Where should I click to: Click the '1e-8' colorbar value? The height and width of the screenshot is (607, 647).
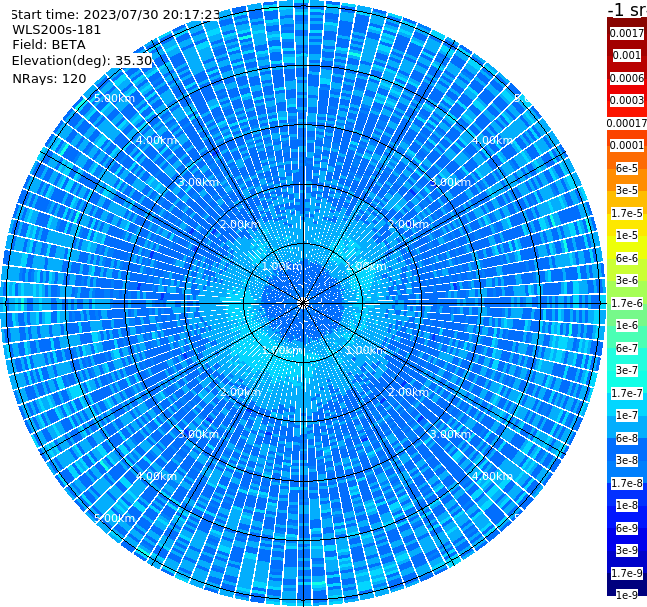627,505
